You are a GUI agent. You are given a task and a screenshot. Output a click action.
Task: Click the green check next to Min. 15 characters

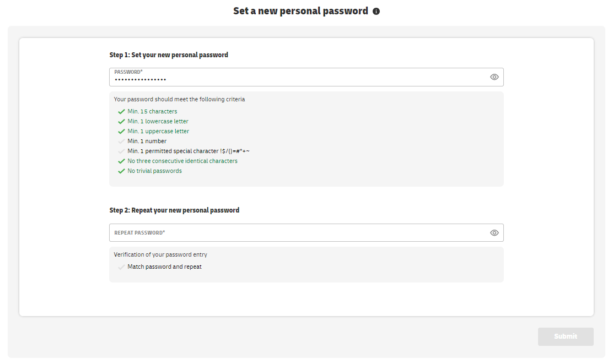pos(121,112)
